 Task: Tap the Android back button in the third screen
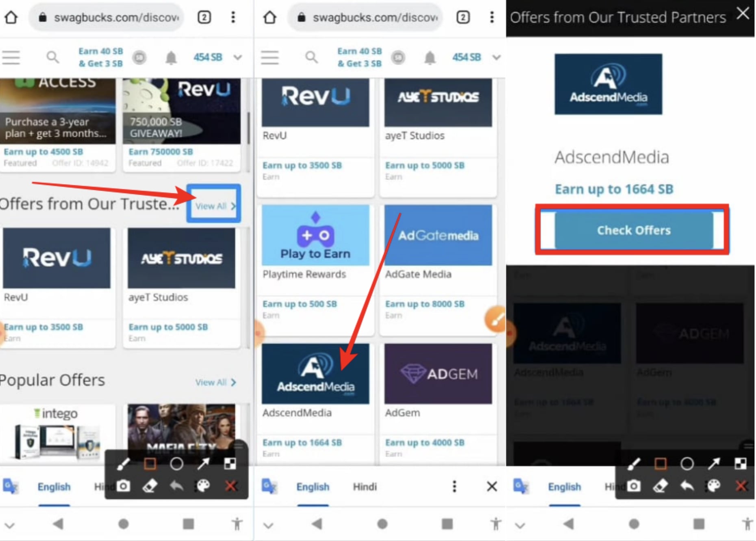[x=568, y=524]
